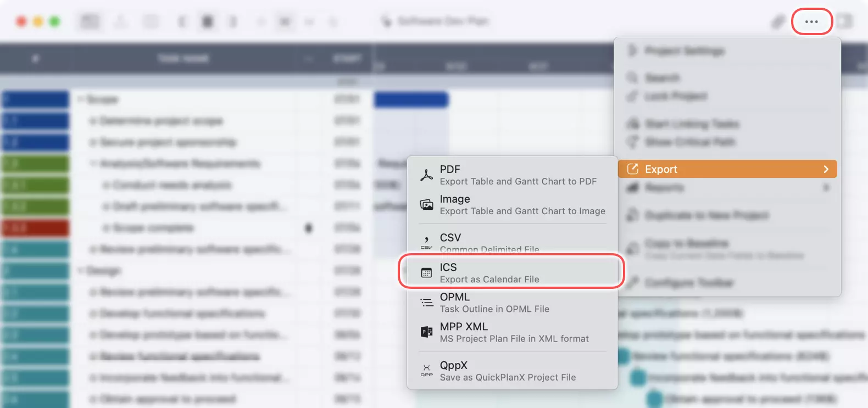Viewport: 868px width, 408px height.
Task: Toggle Show Critical Path option
Action: pos(689,142)
